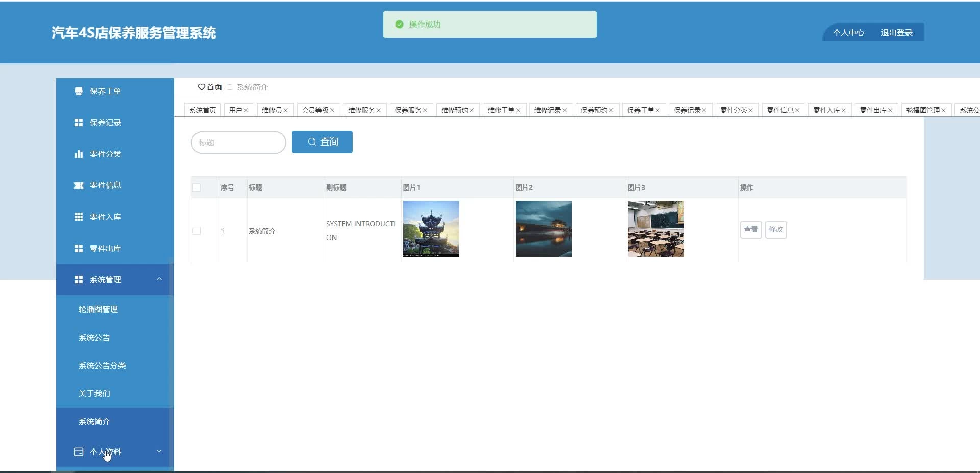
Task: Click the heart icon beside 首页 breadcrumb
Action: click(x=201, y=87)
